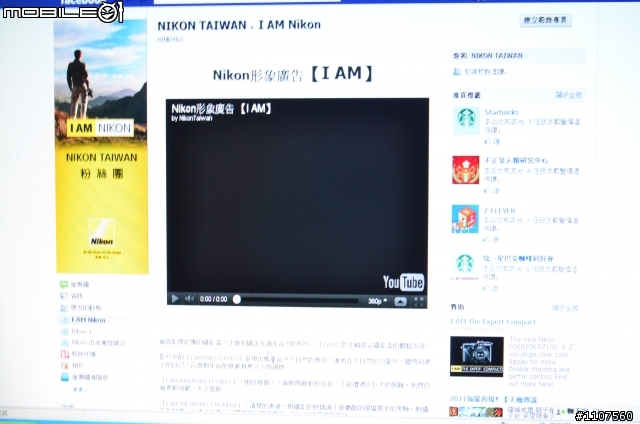Click the COOLPIX P7100 ad description text
The height and width of the screenshot is (424, 640).
click(541, 362)
